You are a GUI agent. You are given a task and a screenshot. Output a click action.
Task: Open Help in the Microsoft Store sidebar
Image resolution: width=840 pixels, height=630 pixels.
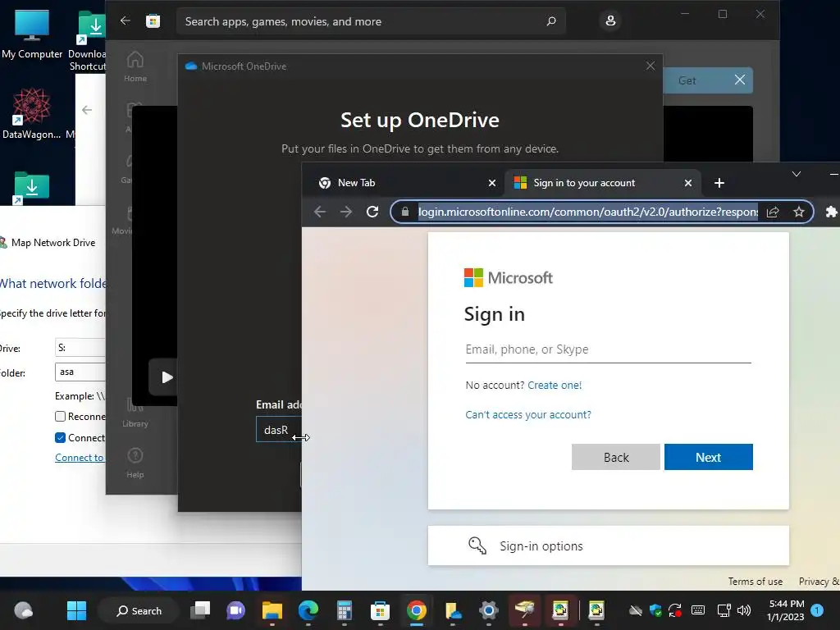(x=135, y=463)
